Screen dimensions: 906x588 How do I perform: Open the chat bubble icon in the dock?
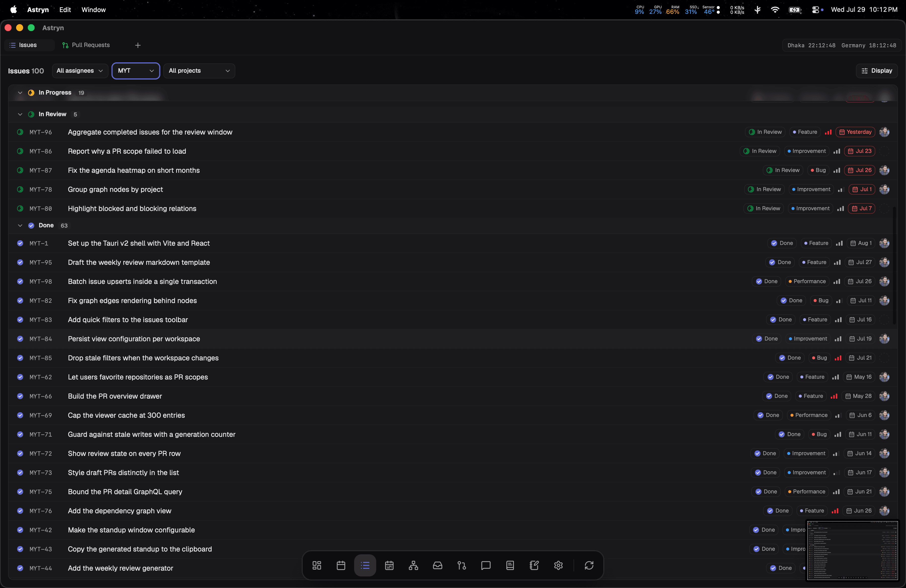click(486, 566)
